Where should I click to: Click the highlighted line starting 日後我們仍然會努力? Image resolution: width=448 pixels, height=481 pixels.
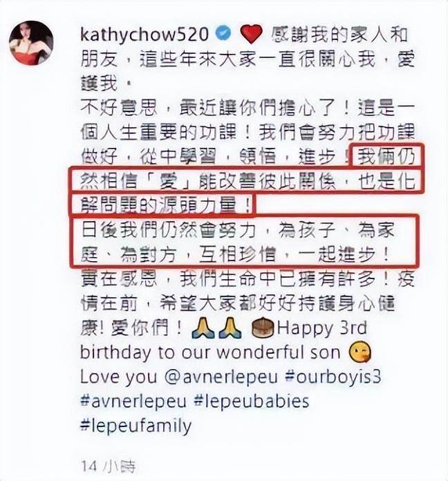pos(238,231)
